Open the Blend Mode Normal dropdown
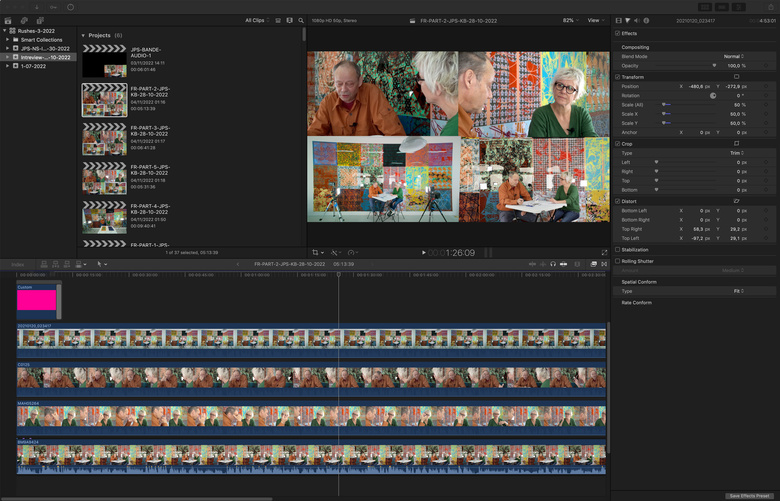 733,56
